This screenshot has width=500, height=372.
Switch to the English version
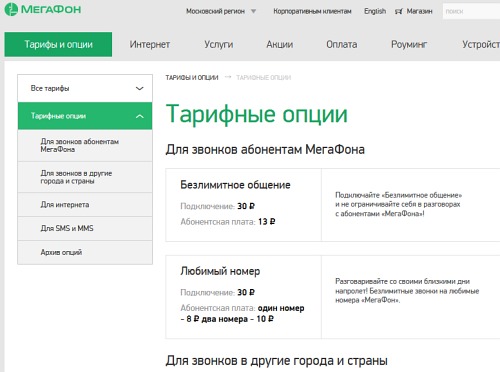pyautogui.click(x=375, y=11)
